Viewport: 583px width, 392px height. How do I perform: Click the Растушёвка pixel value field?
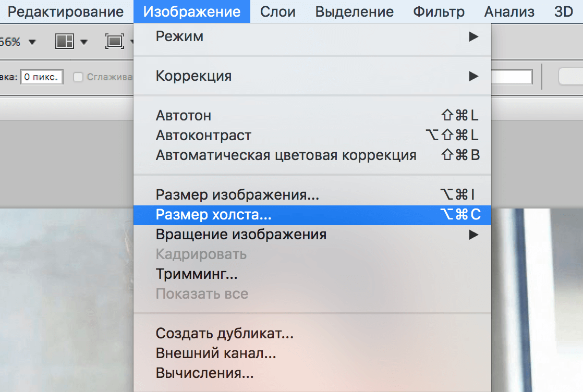[x=42, y=76]
